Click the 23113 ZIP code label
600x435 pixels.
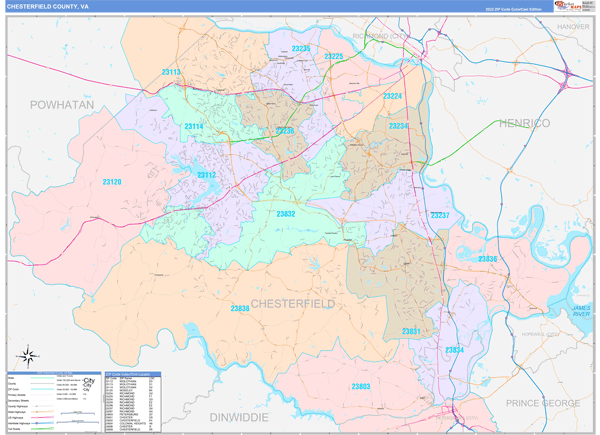(x=171, y=72)
